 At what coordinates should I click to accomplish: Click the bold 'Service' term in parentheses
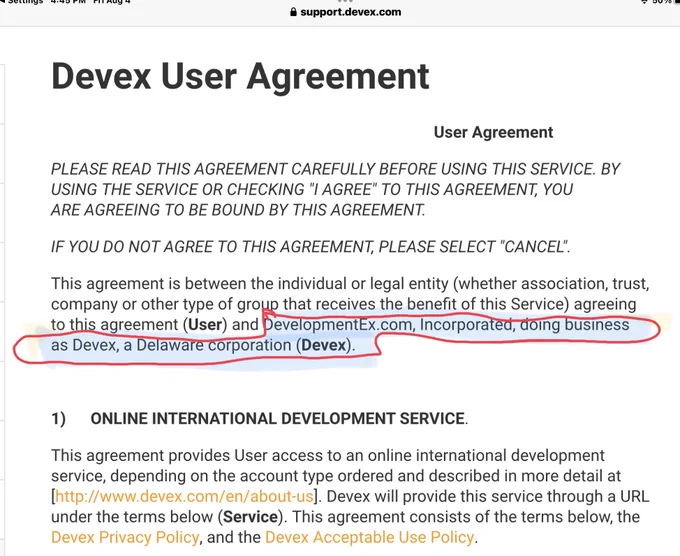pyautogui.click(x=251, y=517)
